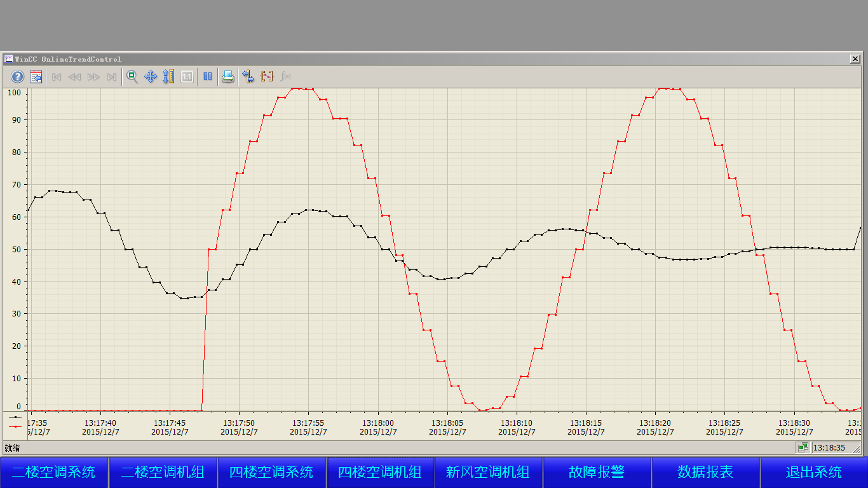Open the select time range icon

coord(267,77)
